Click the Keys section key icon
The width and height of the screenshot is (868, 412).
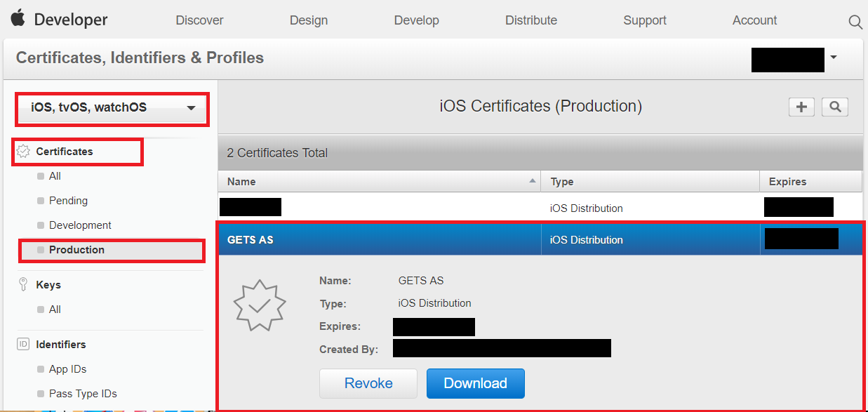tap(23, 285)
